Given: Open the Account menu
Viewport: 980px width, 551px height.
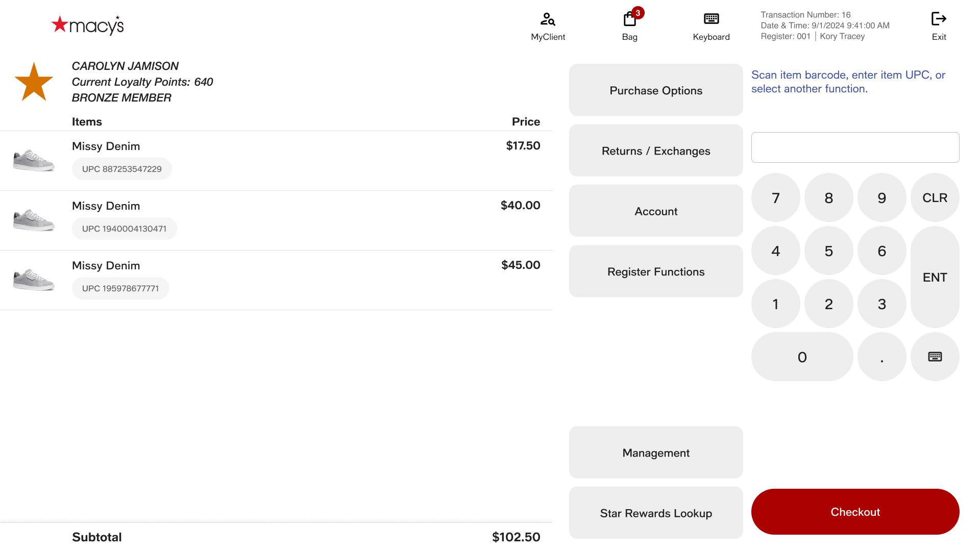Looking at the screenshot, I should tap(656, 211).
